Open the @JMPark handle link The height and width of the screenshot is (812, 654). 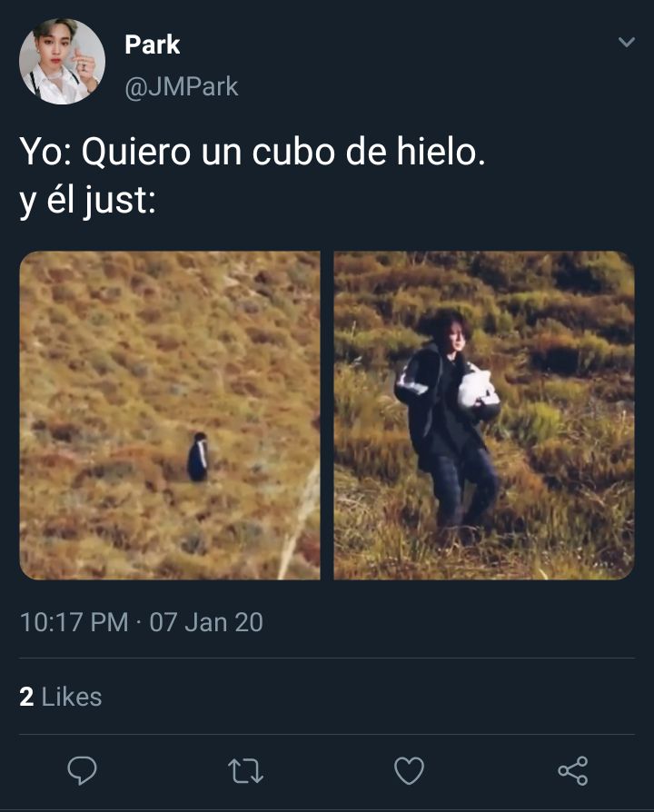[182, 86]
